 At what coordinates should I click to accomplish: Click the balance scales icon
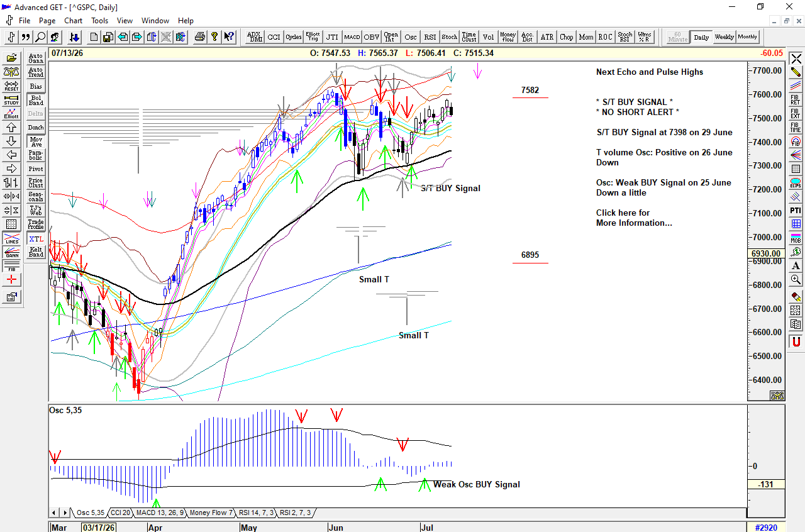coord(11,72)
